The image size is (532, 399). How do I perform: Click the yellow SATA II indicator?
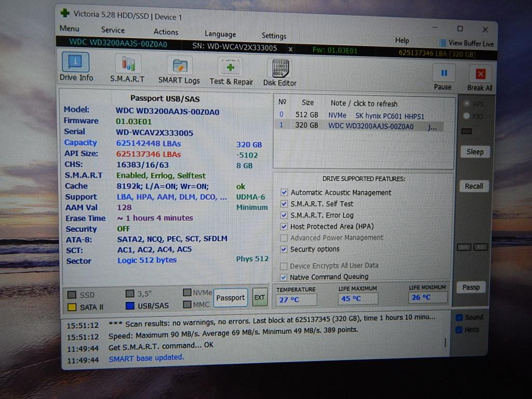(x=72, y=307)
